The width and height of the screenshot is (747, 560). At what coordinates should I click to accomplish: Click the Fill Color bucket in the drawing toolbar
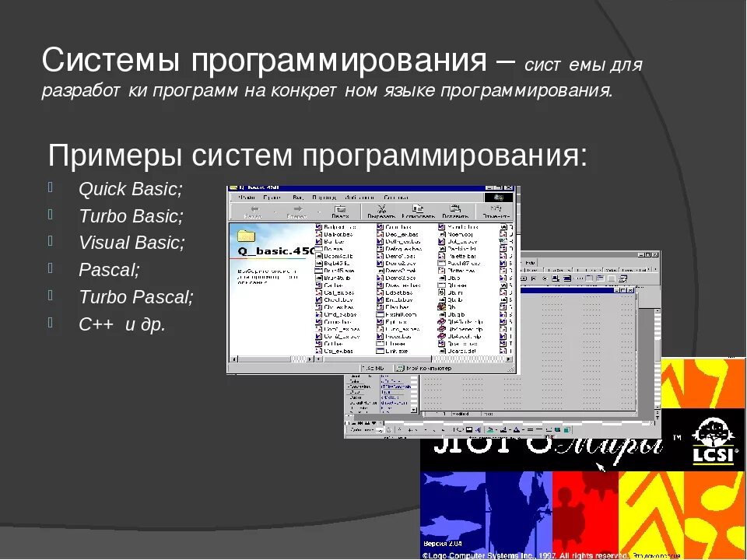point(489,430)
